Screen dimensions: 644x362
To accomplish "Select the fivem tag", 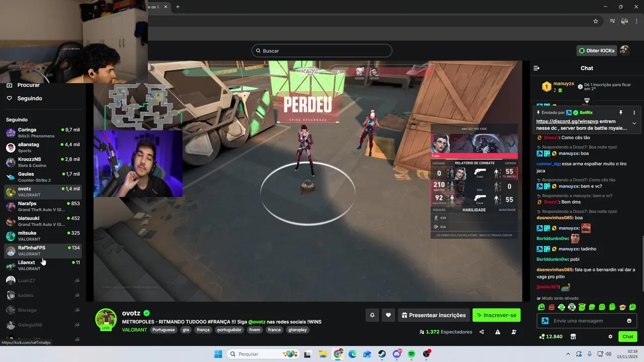I will coord(255,330).
